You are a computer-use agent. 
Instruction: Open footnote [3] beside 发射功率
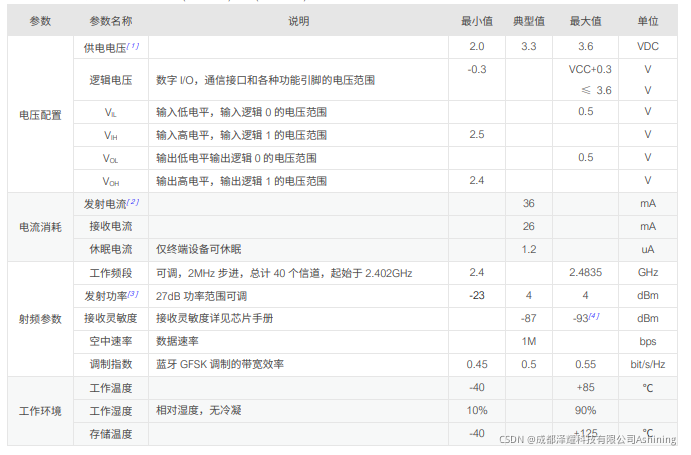pos(133,294)
